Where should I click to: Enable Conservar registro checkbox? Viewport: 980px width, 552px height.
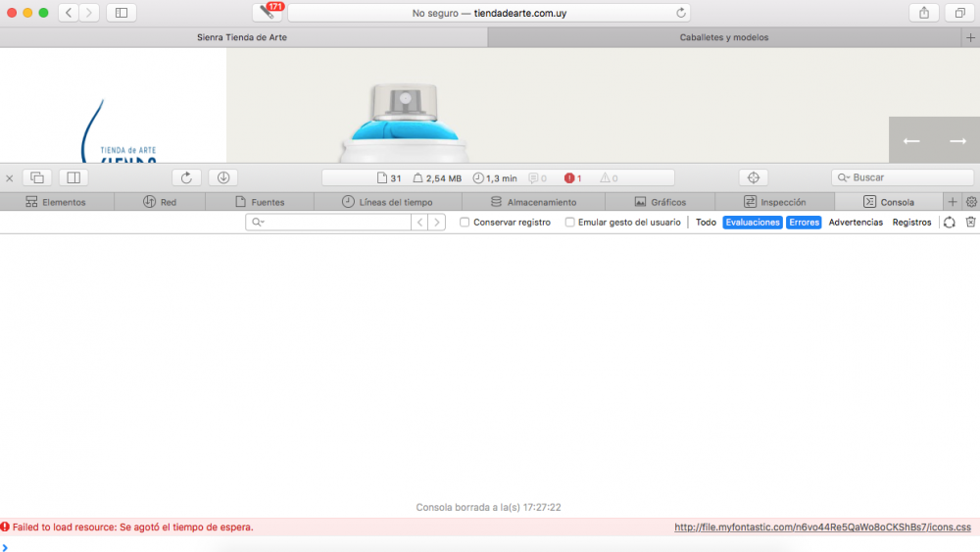(465, 222)
